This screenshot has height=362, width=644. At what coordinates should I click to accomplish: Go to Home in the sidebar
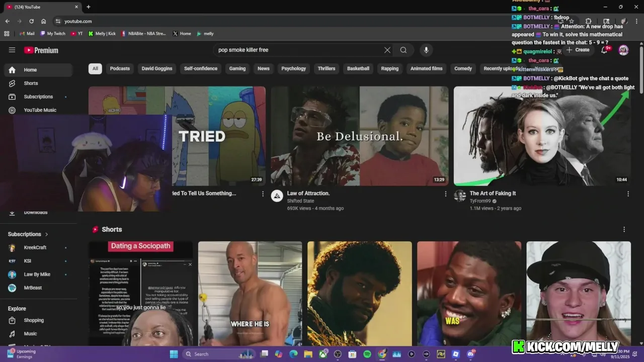38,70
